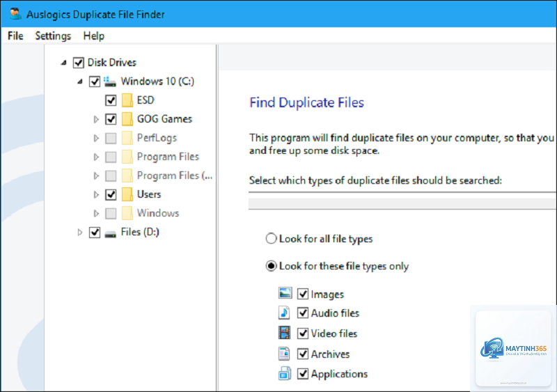557x392 pixels.
Task: Expand the Program Files (... folder
Action: click(96, 176)
